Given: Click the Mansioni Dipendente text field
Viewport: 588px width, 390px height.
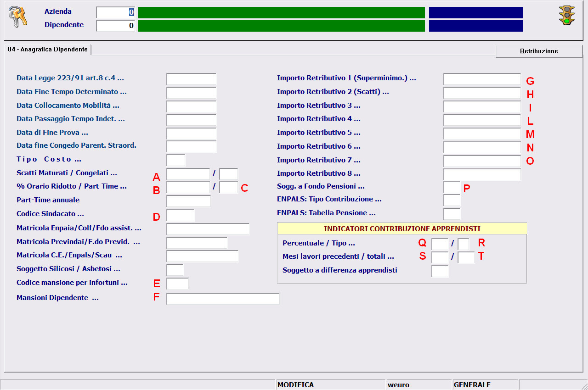Looking at the screenshot, I should click(223, 299).
